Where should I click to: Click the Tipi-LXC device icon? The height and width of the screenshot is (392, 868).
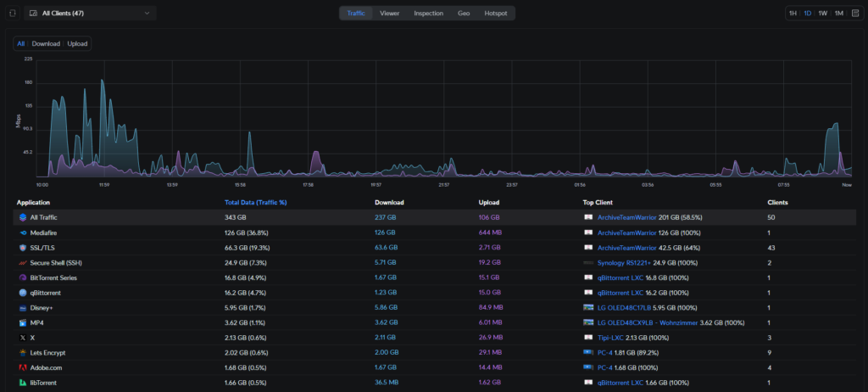[x=588, y=338]
